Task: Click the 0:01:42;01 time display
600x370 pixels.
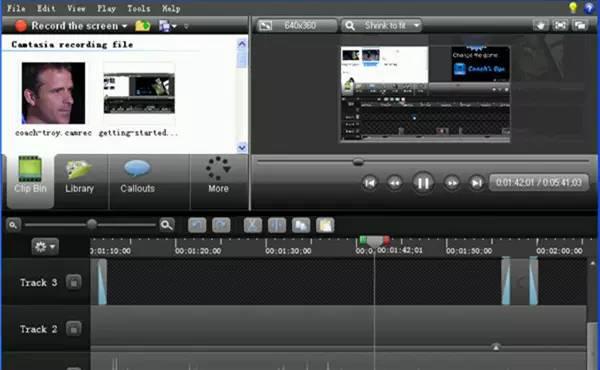Action: tap(539, 182)
